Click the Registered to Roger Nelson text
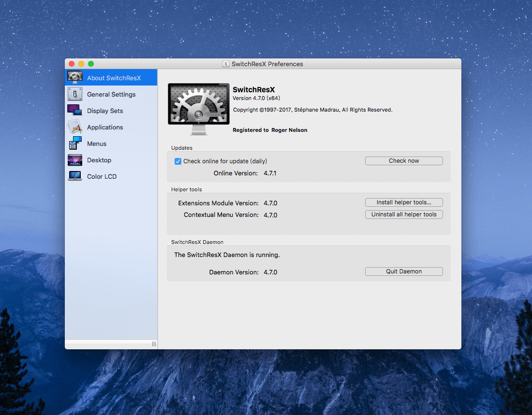The image size is (532, 415). coord(270,130)
